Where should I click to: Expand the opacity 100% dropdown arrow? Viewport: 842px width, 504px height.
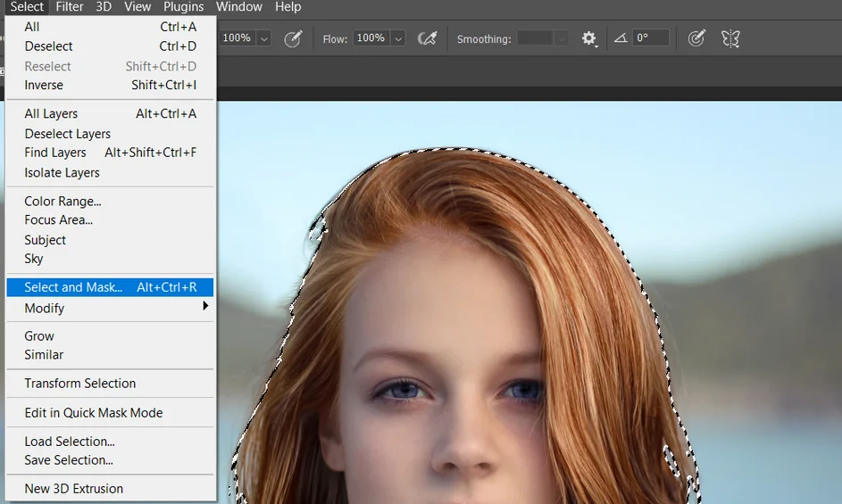264,38
